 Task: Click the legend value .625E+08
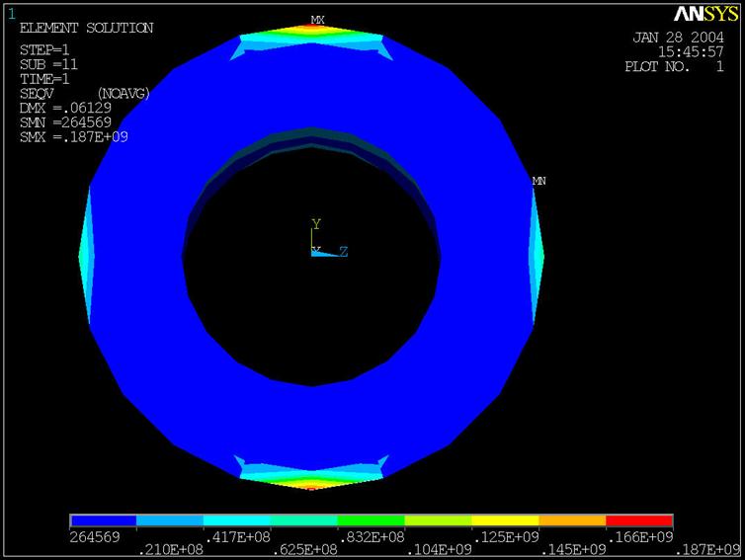pyautogui.click(x=304, y=550)
